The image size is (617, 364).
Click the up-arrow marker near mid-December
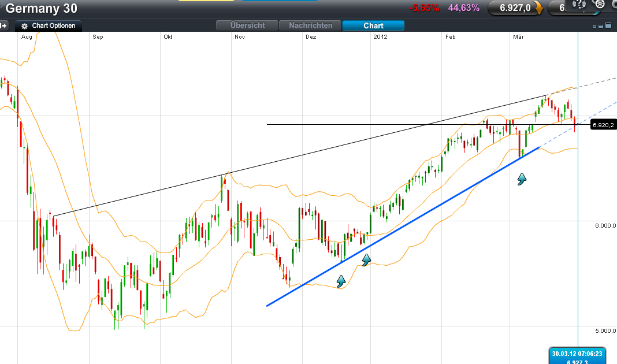click(x=366, y=260)
